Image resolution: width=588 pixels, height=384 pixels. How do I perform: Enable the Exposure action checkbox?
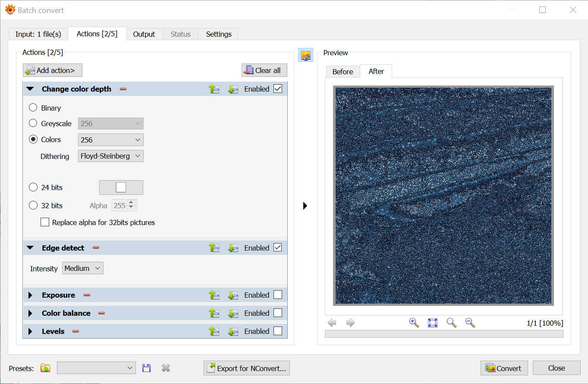click(x=278, y=295)
